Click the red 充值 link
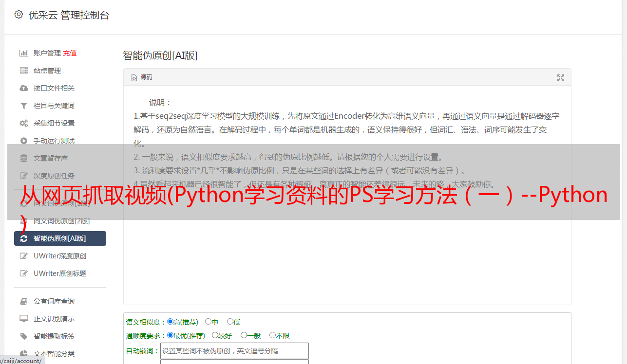Viewport: 627px width, 364px height. point(70,53)
